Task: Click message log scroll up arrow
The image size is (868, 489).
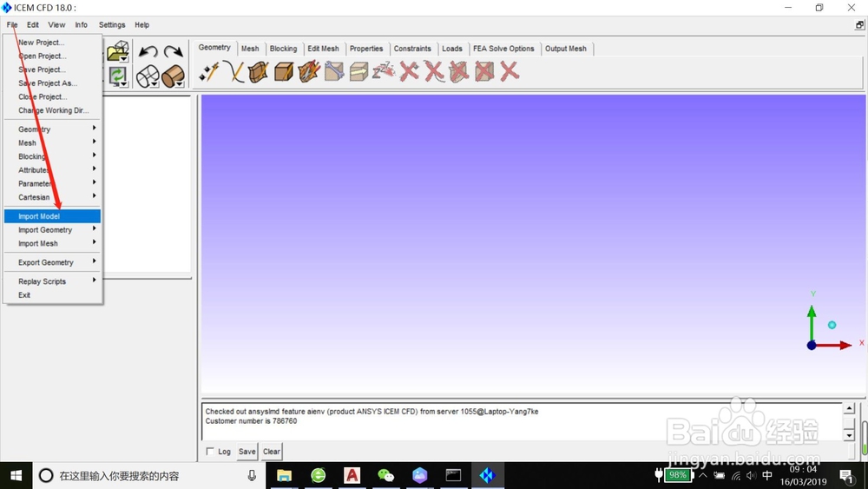Action: (849, 409)
